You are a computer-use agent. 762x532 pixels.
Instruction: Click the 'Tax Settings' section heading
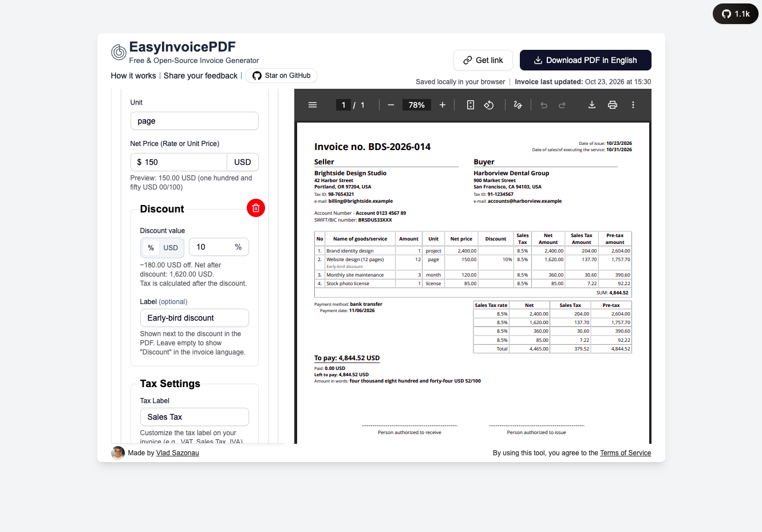coord(170,384)
